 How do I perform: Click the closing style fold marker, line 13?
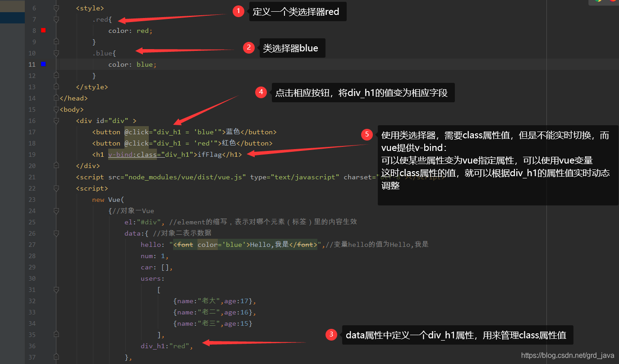pos(56,87)
